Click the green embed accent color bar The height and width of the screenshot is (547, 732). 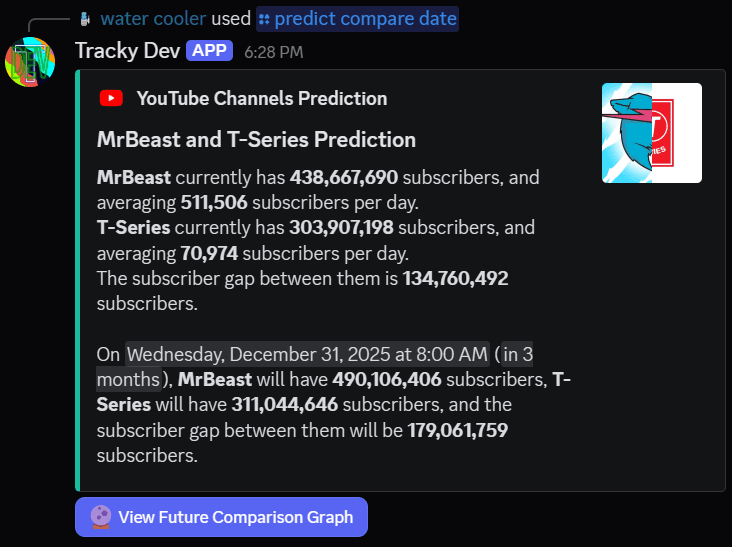point(77,280)
